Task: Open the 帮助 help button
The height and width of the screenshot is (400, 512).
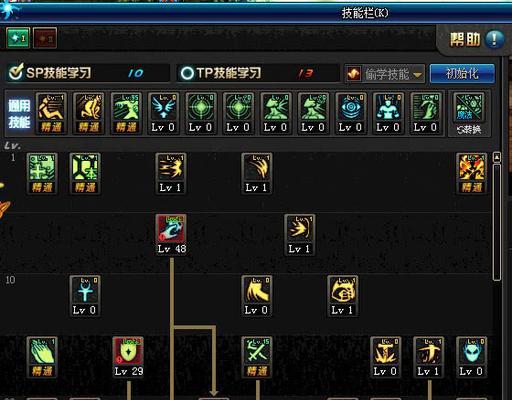Action: (x=476, y=40)
